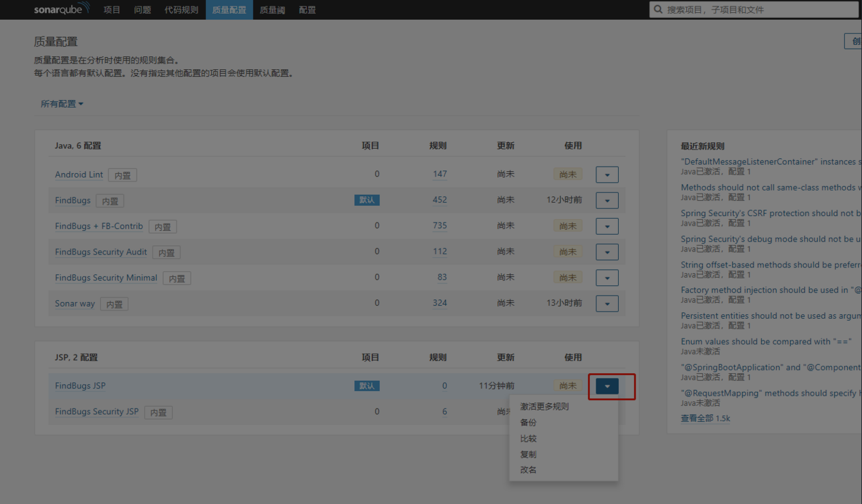Open the FindBugs + FB-Contrib profile
Screen dimensions: 862x504
[x=99, y=226]
